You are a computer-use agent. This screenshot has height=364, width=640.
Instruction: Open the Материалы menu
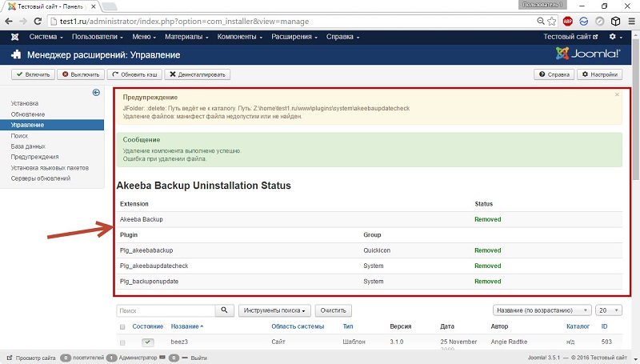click(x=186, y=37)
